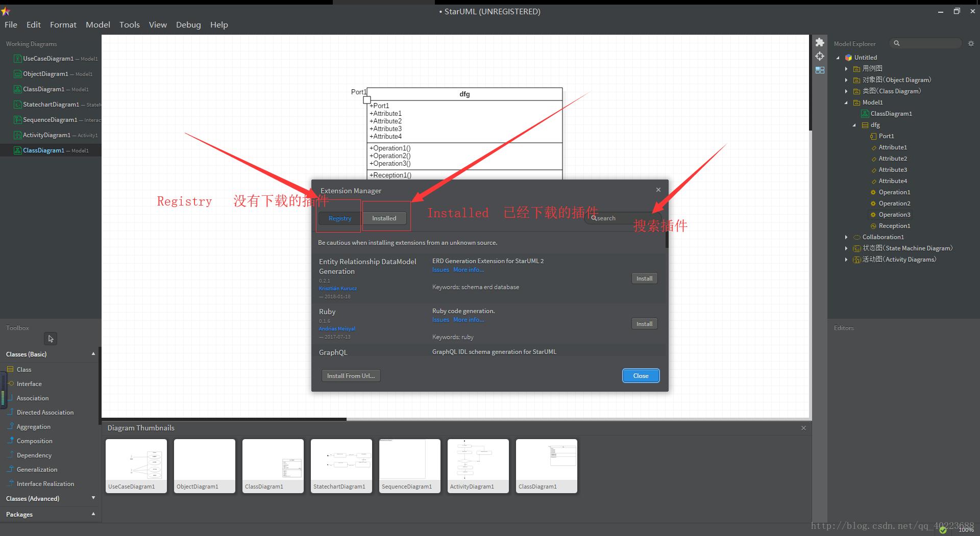The image size is (980, 536).
Task: Open the Extension Manager puzzle icon
Action: point(820,42)
